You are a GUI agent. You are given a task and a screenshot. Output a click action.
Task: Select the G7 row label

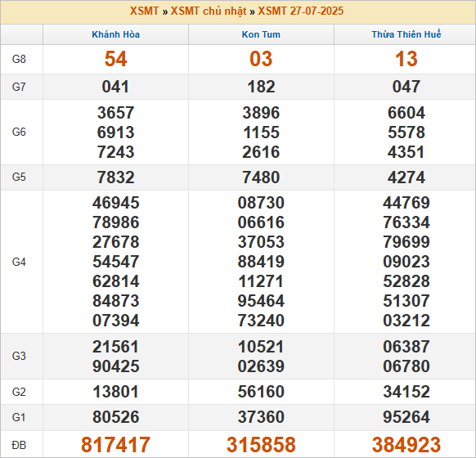(x=19, y=87)
